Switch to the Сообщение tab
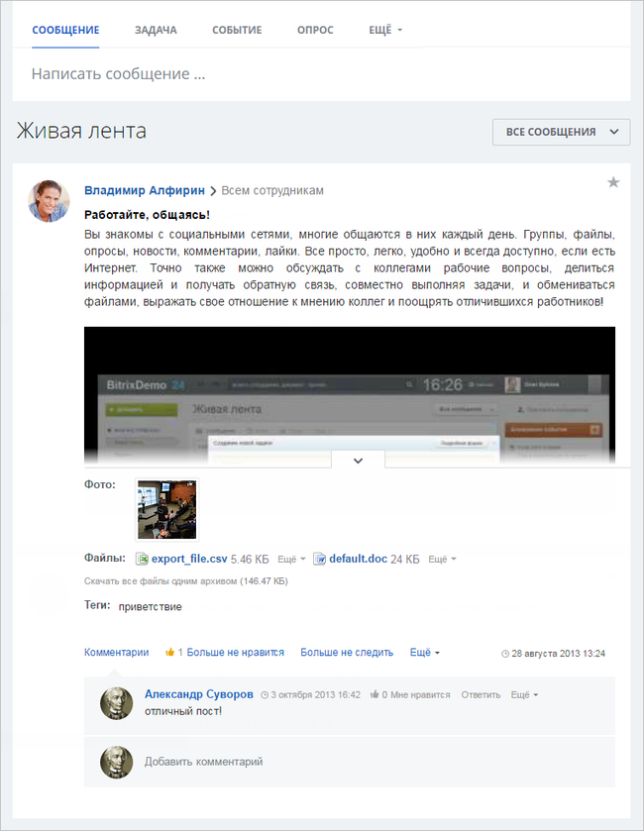Viewport: 644px width, 831px height. tap(65, 30)
